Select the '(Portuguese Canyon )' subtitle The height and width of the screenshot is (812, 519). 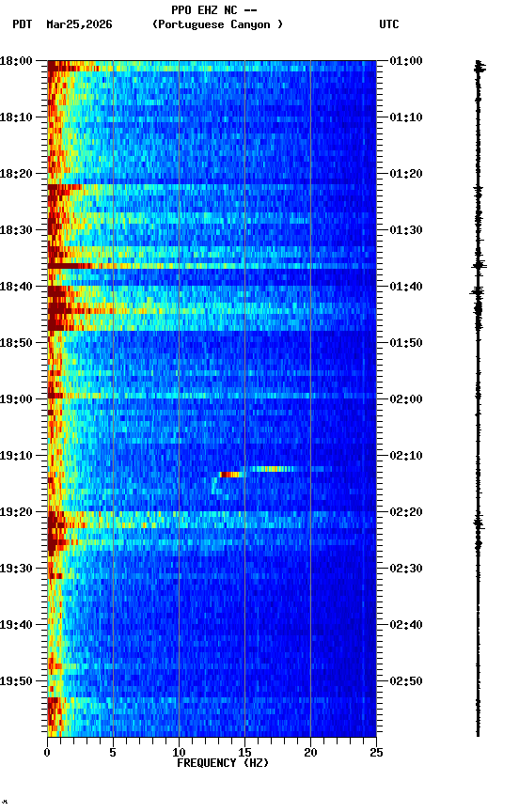[217, 24]
